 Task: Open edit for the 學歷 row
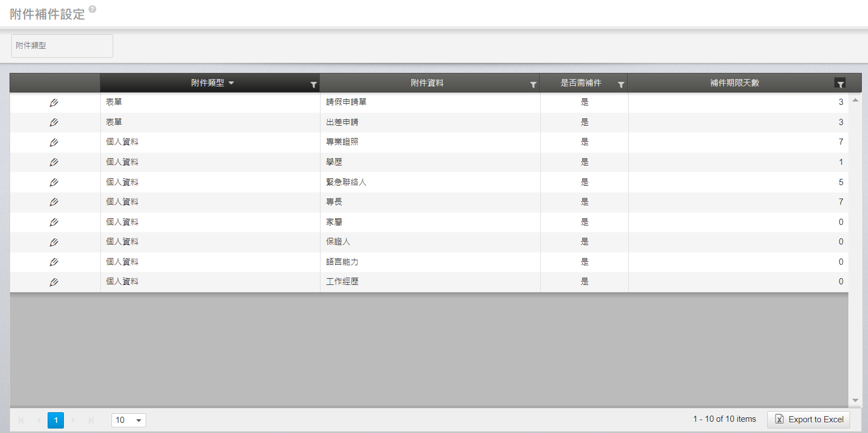(54, 162)
